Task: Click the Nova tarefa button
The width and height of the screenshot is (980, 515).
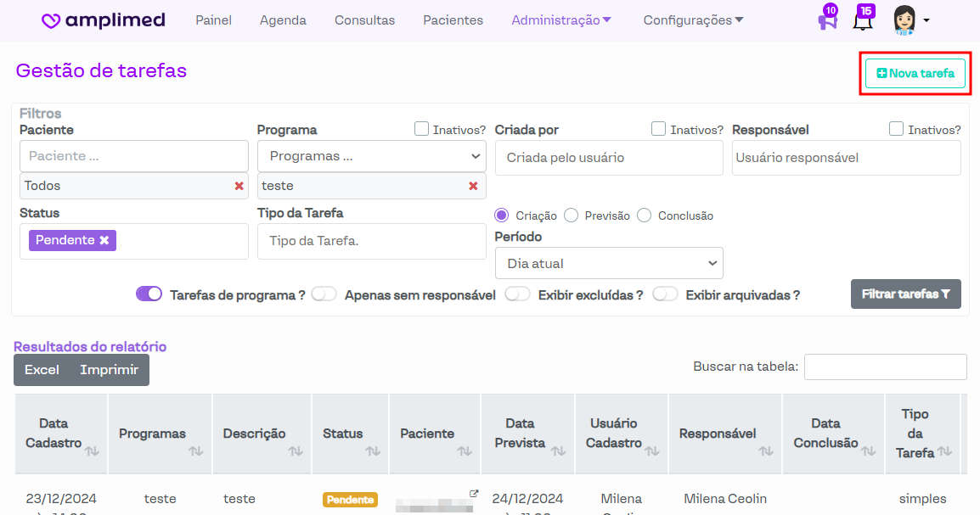Action: tap(915, 73)
